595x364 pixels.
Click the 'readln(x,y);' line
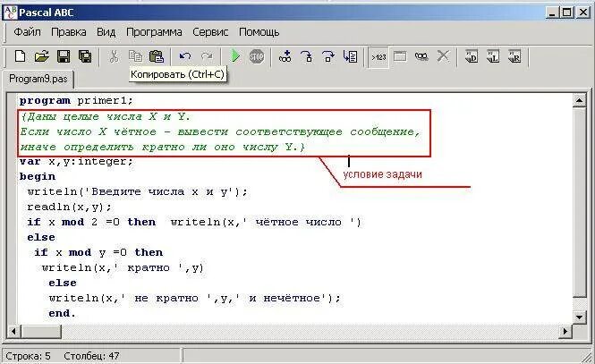(x=70, y=207)
